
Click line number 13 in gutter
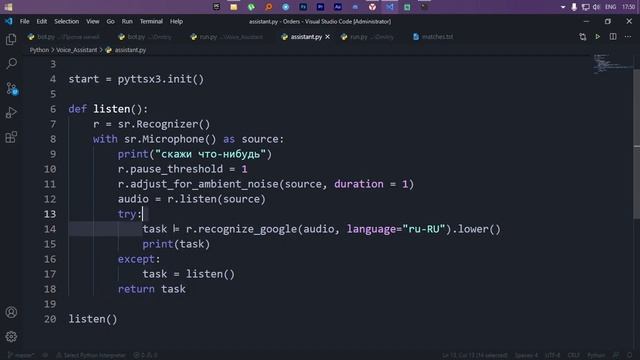tap(50, 214)
